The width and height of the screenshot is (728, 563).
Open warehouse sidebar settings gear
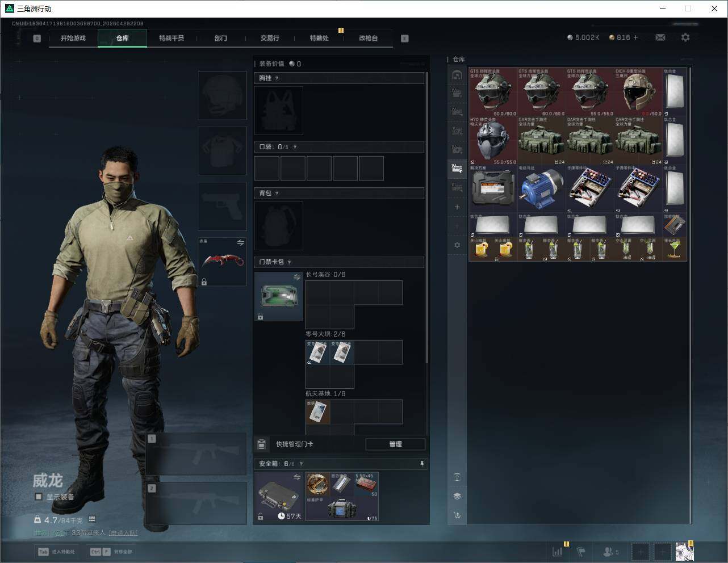[457, 245]
